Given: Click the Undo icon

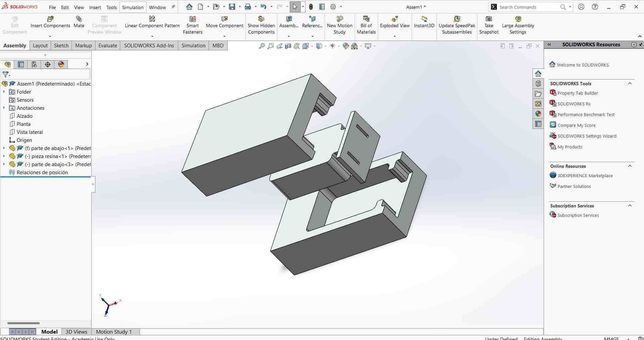Looking at the screenshot, I should 264,7.
